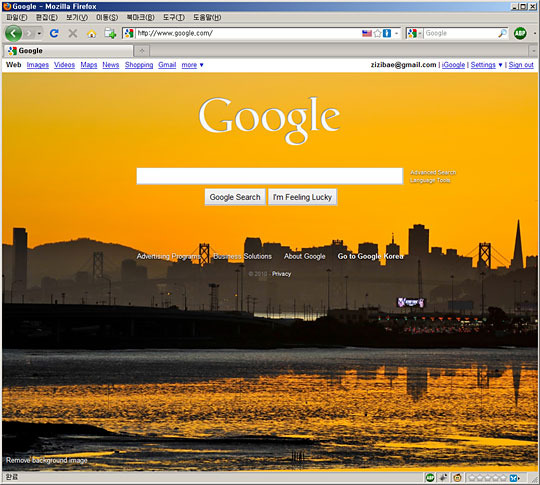Bookmark this page with the star icon
The width and height of the screenshot is (540, 485).
pyautogui.click(x=377, y=33)
